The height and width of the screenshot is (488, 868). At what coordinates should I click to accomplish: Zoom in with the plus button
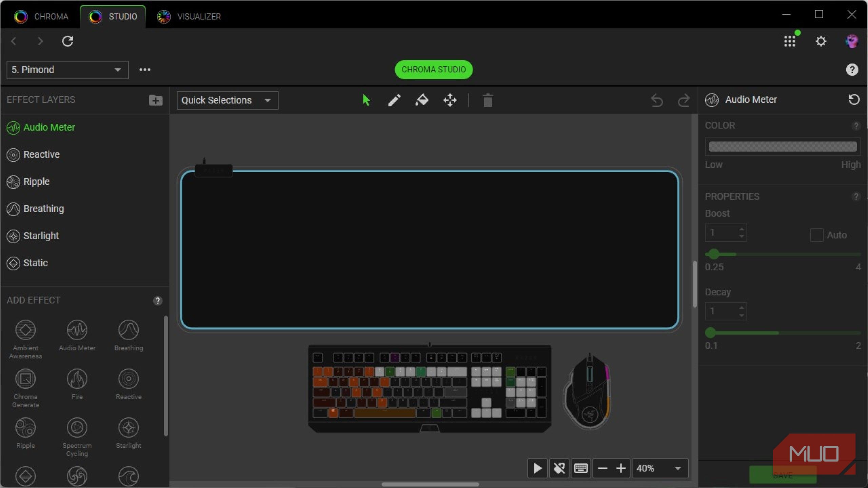click(x=621, y=468)
